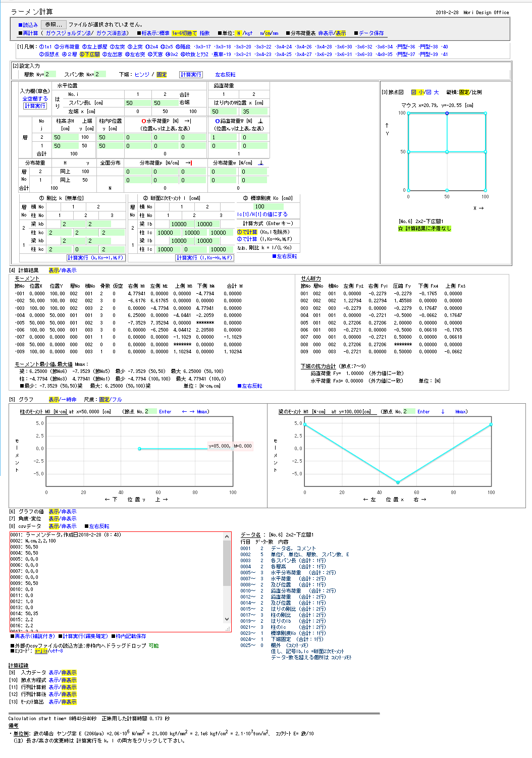Set lower end to 固定
The height and width of the screenshot is (758, 532).
coord(162,75)
